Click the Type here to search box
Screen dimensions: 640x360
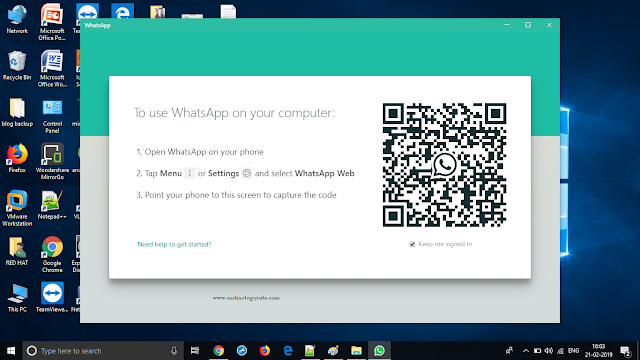point(103,351)
